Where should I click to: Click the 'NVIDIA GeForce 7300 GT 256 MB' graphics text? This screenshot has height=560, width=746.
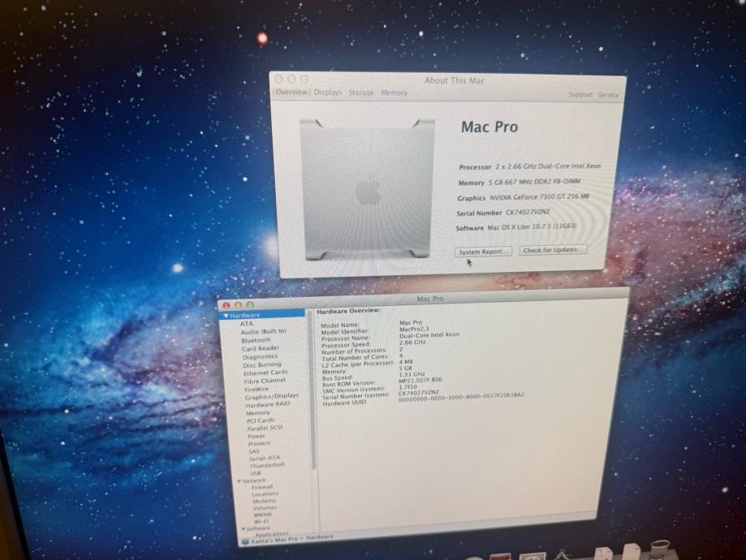(540, 197)
